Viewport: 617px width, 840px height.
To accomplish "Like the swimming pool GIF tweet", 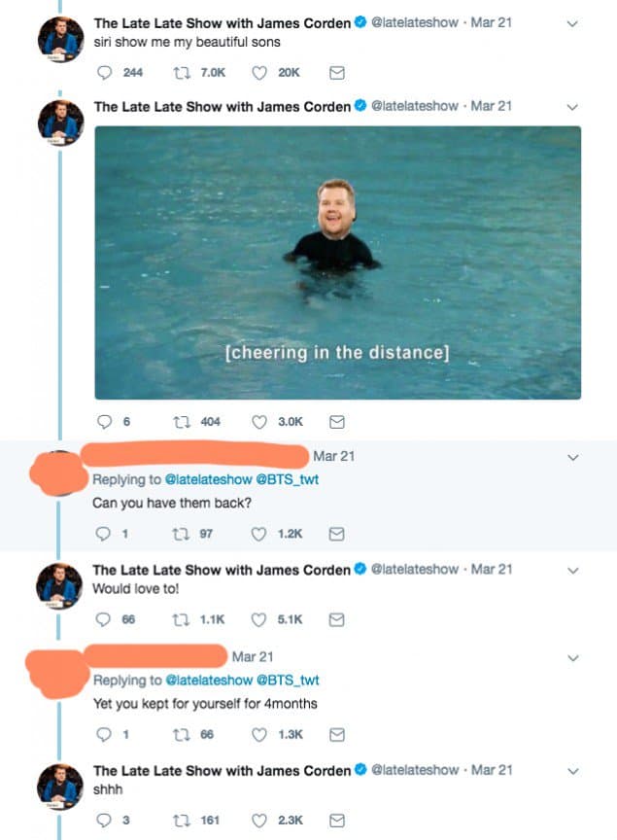I will pyautogui.click(x=259, y=422).
